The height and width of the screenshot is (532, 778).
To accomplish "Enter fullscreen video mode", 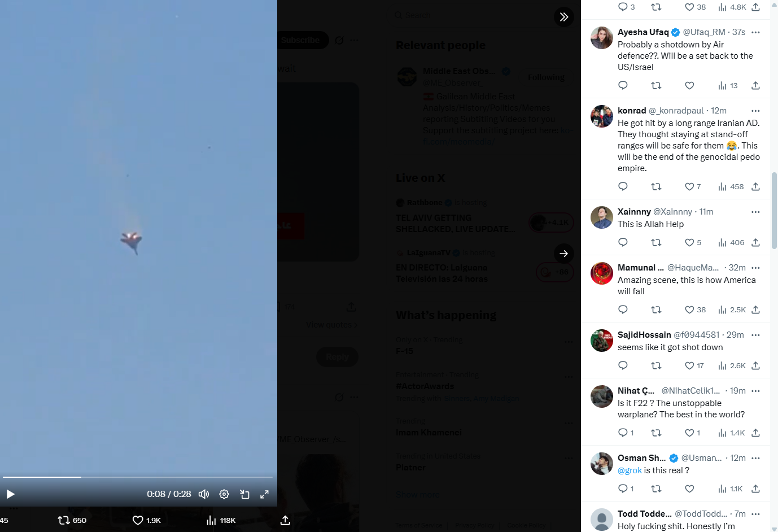I will [264, 494].
